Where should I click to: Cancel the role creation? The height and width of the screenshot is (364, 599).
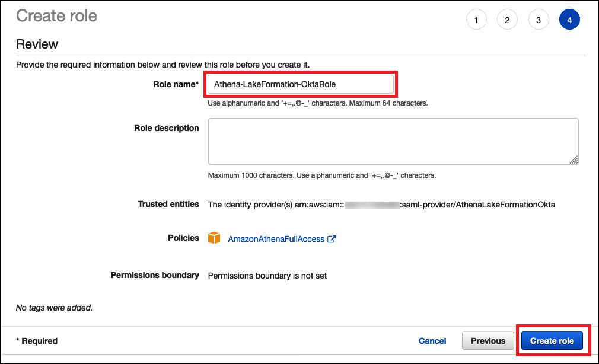tap(432, 341)
